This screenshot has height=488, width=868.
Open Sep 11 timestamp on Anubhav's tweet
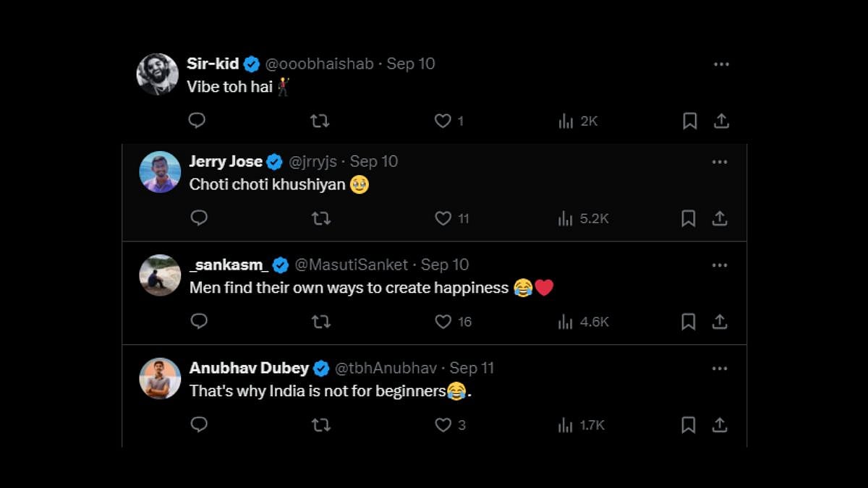click(472, 368)
